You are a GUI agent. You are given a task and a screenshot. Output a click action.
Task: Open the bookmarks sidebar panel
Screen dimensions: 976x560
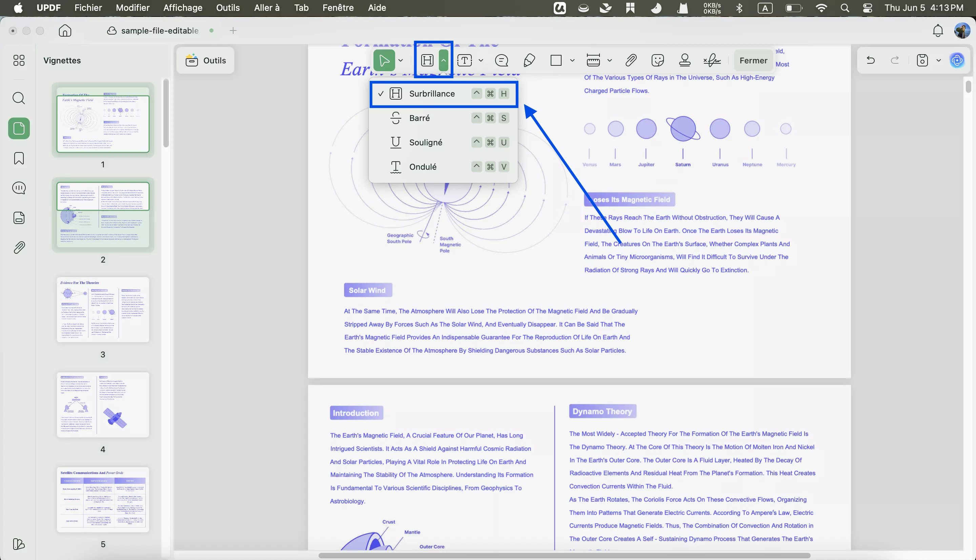(19, 158)
